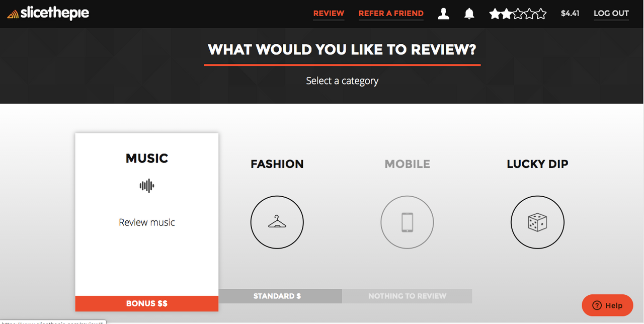Image resolution: width=644 pixels, height=324 pixels.
Task: Select the Fashion hanger icon
Action: click(277, 222)
